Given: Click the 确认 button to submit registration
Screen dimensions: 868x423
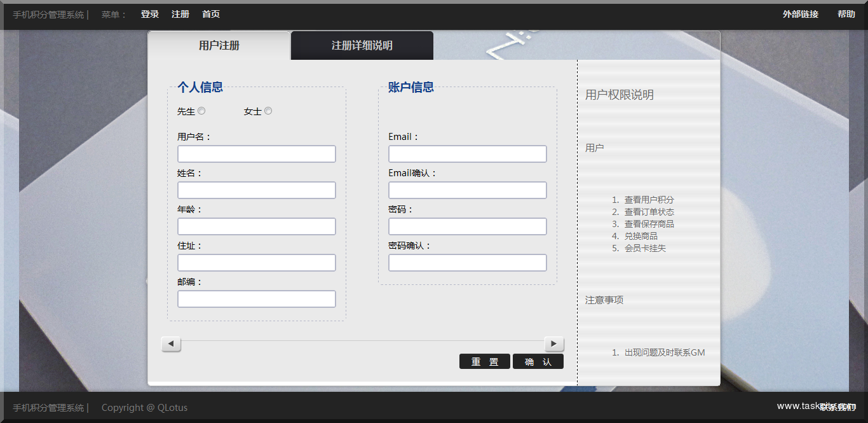Looking at the screenshot, I should (x=538, y=361).
